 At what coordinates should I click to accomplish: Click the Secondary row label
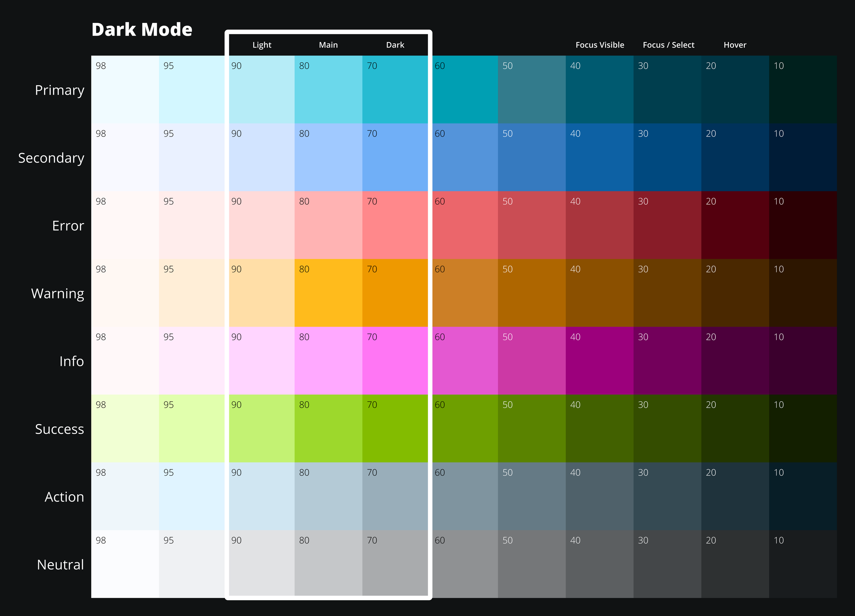tap(51, 158)
